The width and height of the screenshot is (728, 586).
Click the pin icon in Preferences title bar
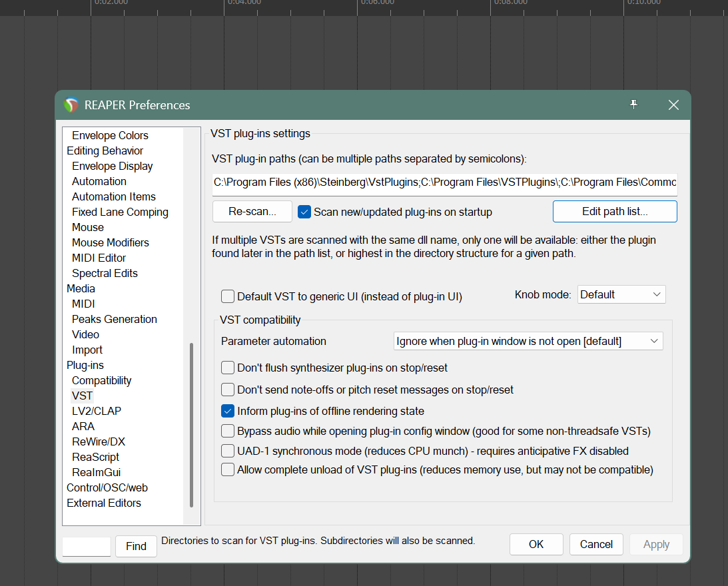(633, 105)
